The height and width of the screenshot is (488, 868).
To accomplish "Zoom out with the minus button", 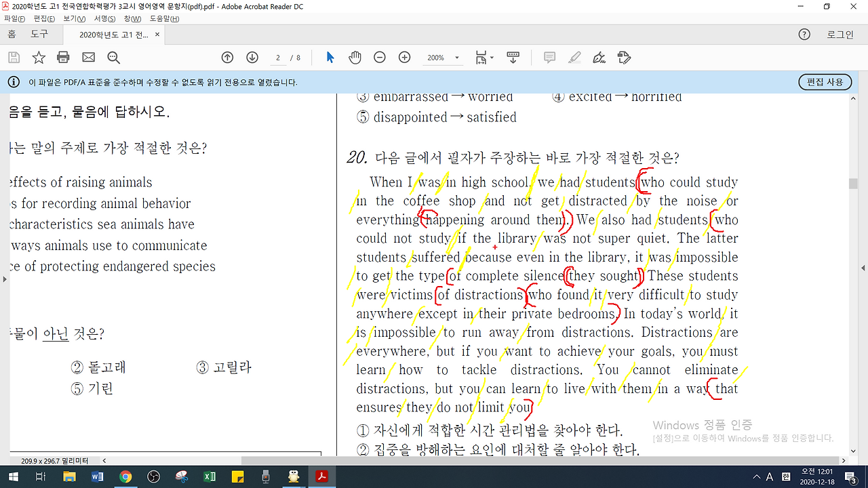I will (x=380, y=58).
